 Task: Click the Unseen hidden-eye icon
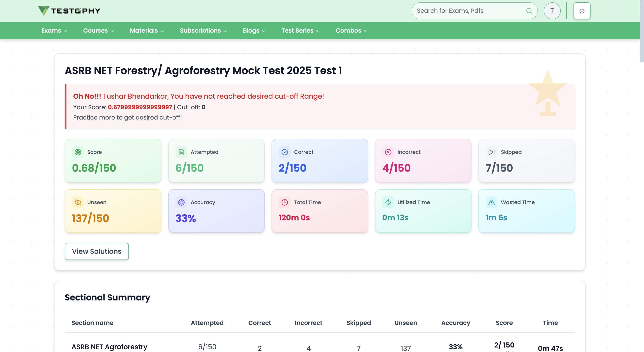pyautogui.click(x=78, y=202)
